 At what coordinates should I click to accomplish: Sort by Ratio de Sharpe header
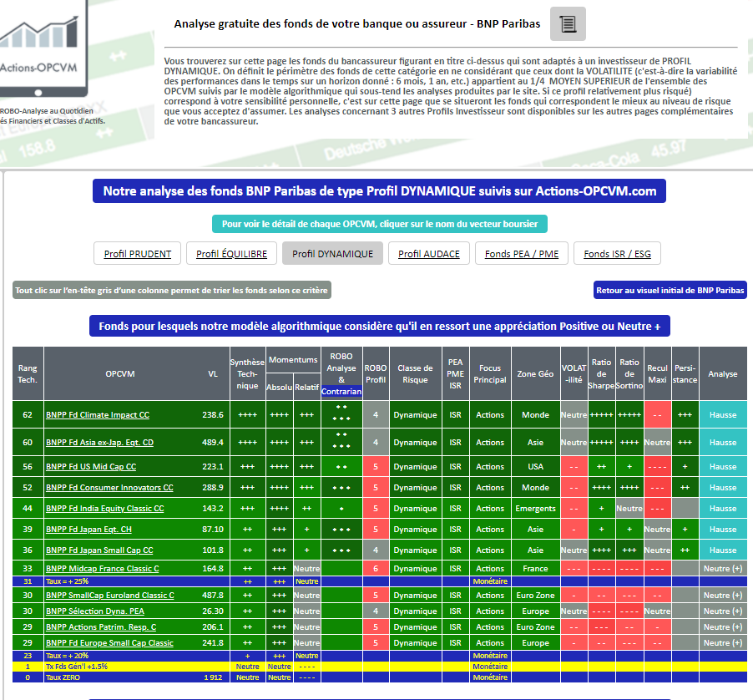[601, 373]
